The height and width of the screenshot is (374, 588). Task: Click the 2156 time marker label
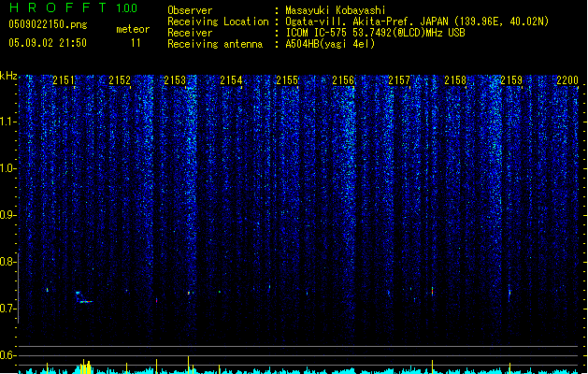point(343,80)
